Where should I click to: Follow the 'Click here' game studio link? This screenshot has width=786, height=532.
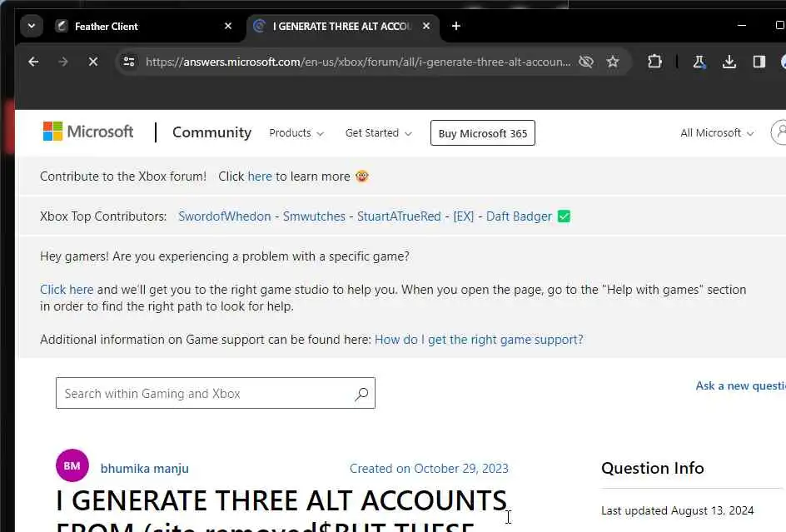[67, 290]
